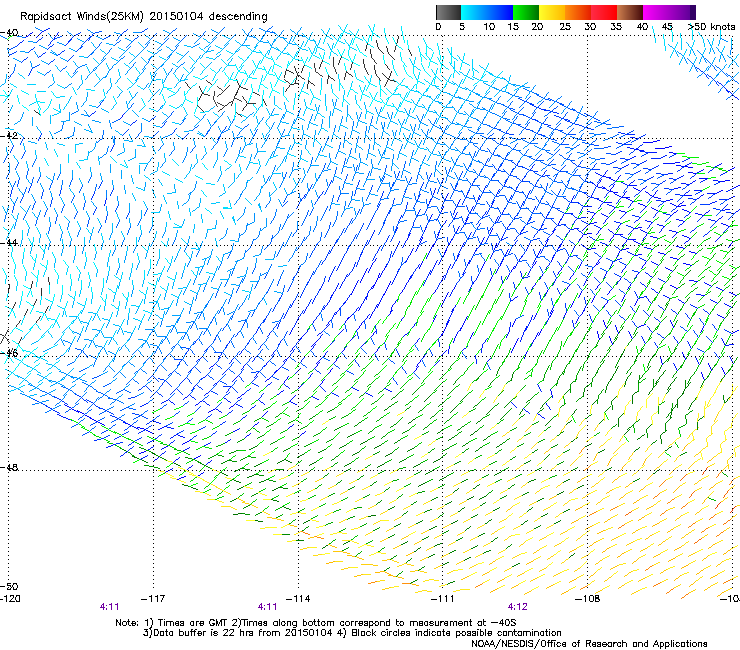
Task: Click the color scale '5' label
Action: click(462, 27)
